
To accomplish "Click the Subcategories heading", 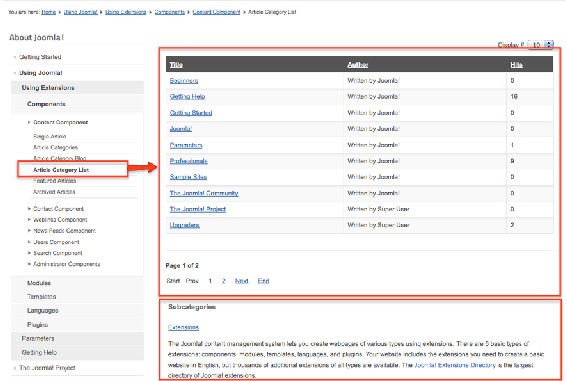I will [x=192, y=307].
